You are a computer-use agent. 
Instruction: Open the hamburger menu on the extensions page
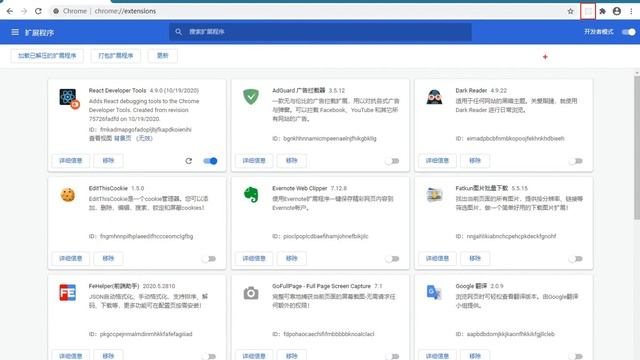tap(15, 32)
